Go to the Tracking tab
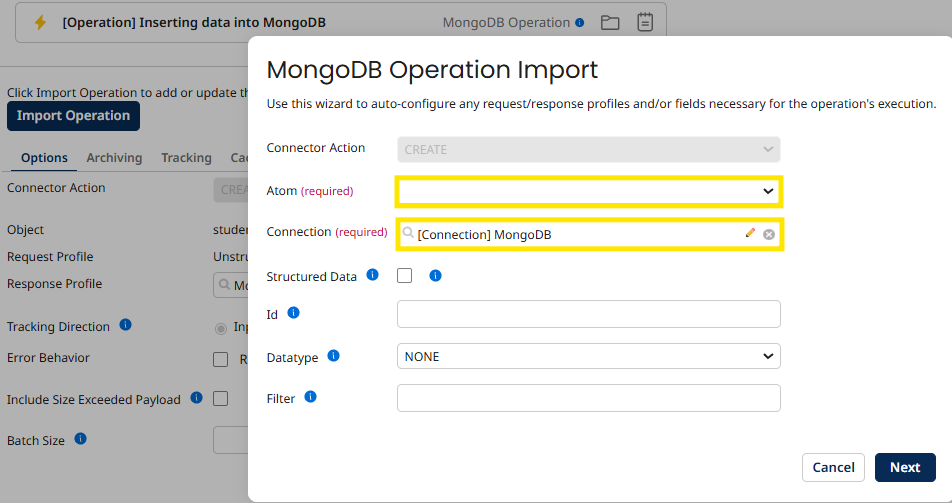This screenshot has height=503, width=952. [186, 158]
